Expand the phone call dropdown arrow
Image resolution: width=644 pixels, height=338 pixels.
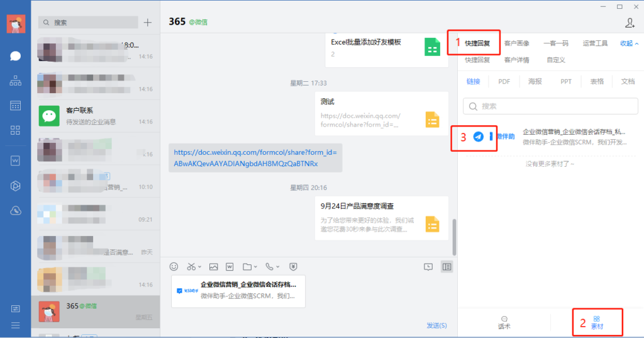(277, 267)
